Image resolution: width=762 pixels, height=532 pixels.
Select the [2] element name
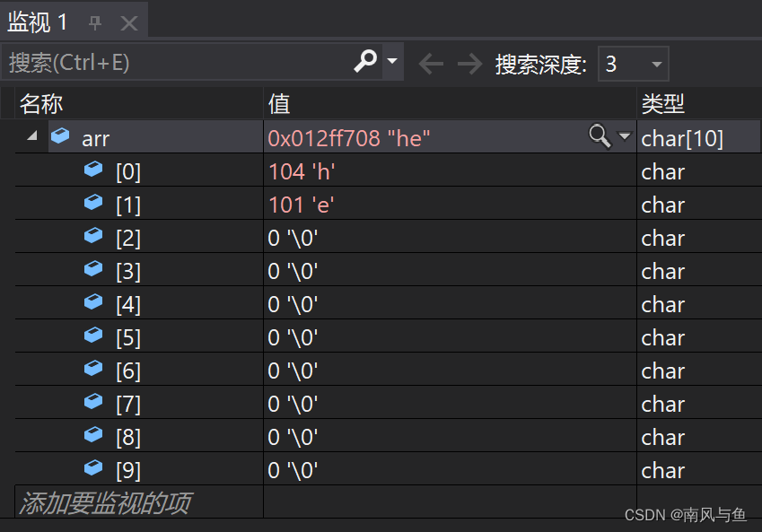128,239
